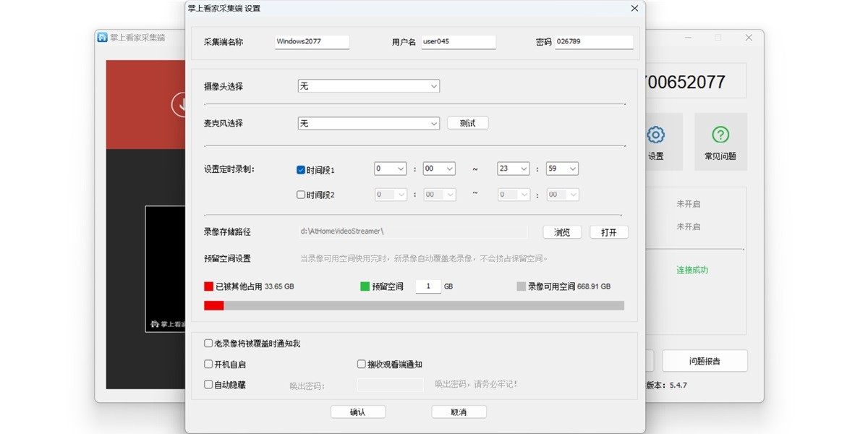Open the ending minute dropdown showing 59
The width and height of the screenshot is (868, 434).
[x=562, y=168]
